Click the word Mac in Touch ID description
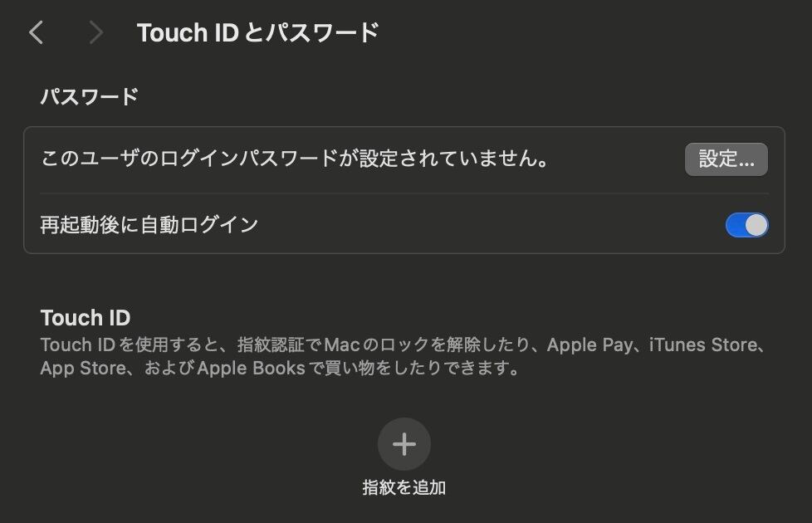Viewport: 812px width, 523px height. (x=342, y=345)
